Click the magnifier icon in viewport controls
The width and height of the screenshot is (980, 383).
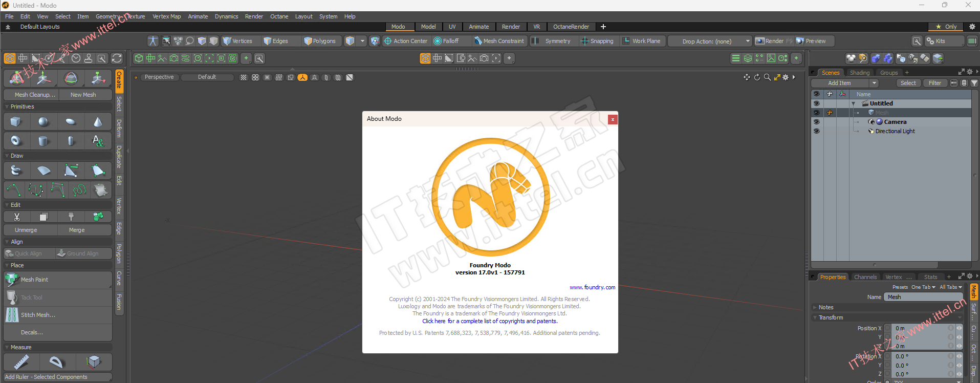767,77
